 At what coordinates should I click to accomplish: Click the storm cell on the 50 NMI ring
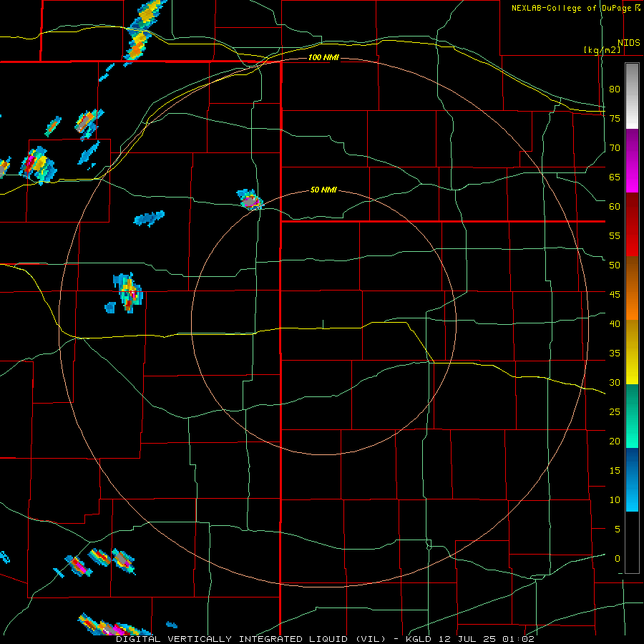[x=250, y=200]
